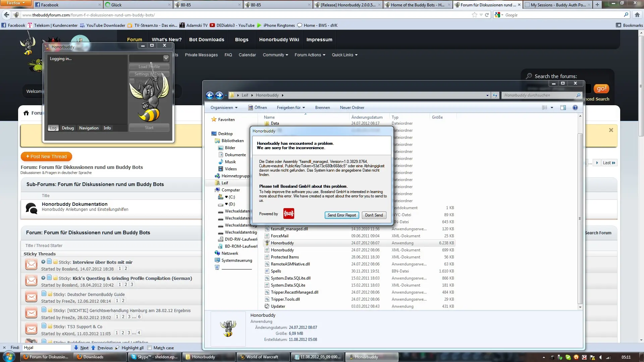Image resolution: width=644 pixels, height=362 pixels.
Task: Click the Honorbuddy application file icon
Action: coord(267,243)
